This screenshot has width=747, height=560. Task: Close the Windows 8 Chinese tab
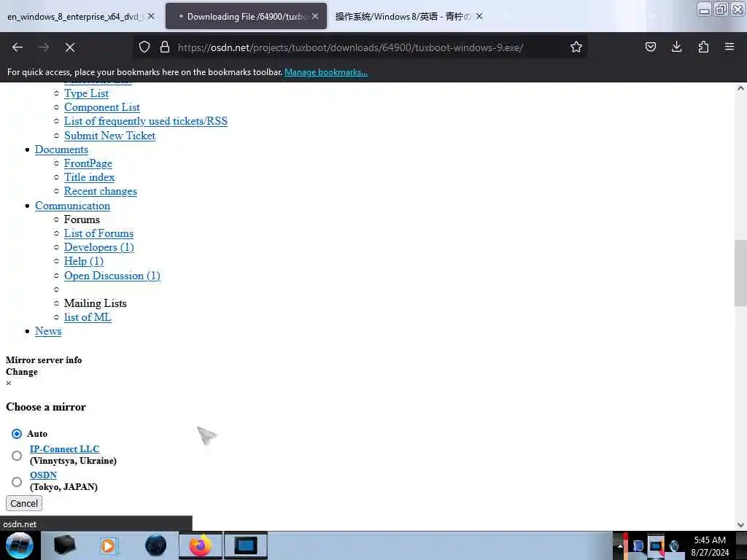[479, 16]
